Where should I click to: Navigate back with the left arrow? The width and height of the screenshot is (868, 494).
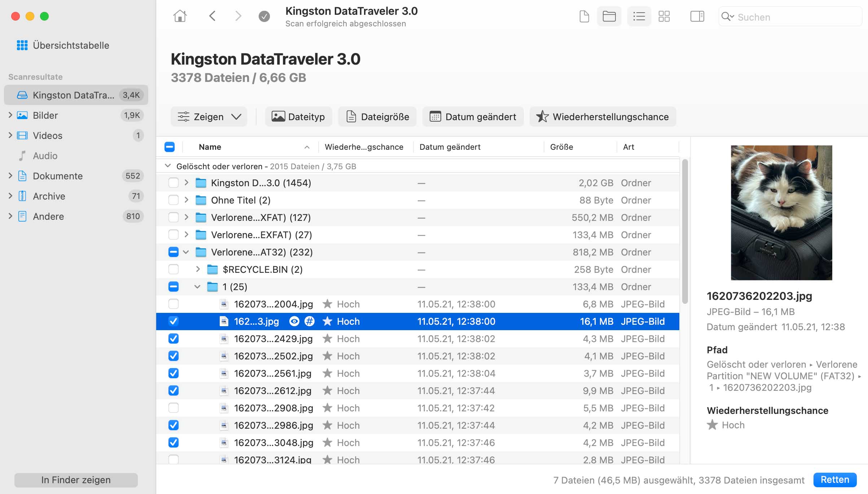click(212, 16)
